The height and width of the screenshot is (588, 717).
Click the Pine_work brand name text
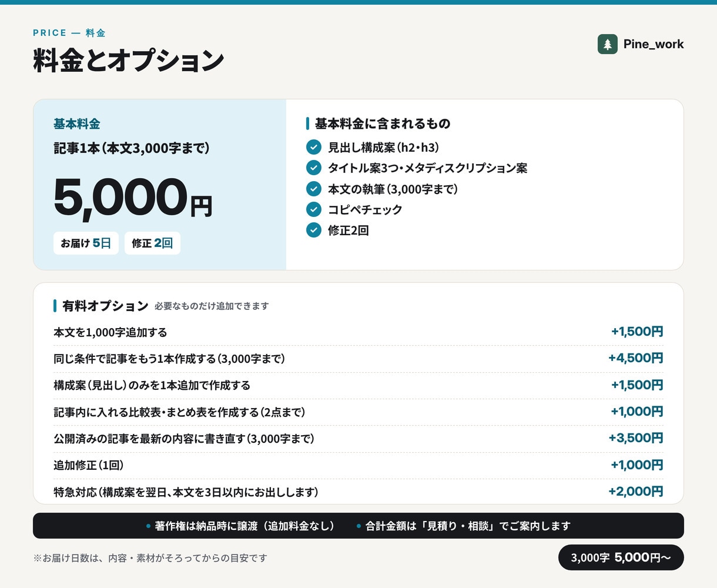[654, 44]
